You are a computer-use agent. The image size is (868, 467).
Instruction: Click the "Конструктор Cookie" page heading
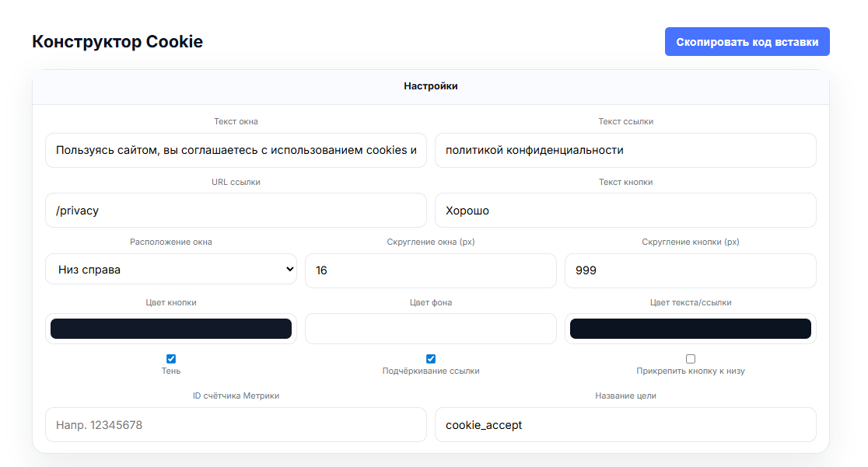pos(117,42)
